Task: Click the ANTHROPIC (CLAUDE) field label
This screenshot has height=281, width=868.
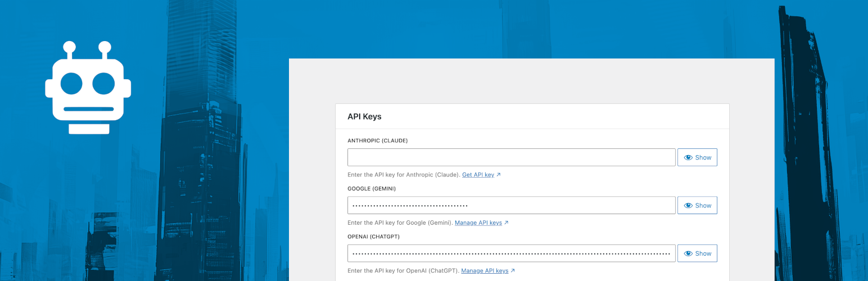Action: [x=377, y=140]
